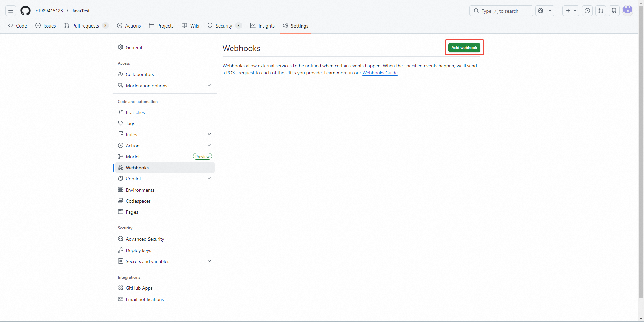644x322 pixels.
Task: Expand the Rules sidebar section
Action: click(209, 134)
